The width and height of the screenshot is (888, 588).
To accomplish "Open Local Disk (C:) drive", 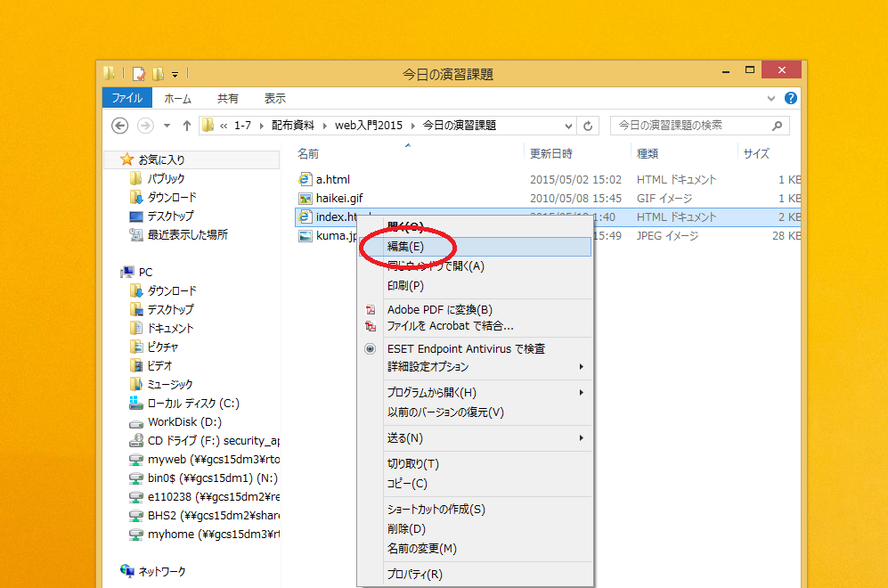I will pos(192,403).
